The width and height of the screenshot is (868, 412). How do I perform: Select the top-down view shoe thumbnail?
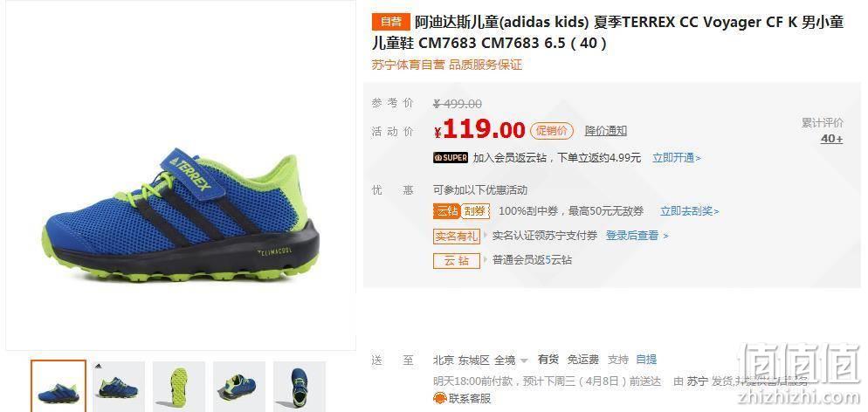pyautogui.click(x=300, y=387)
